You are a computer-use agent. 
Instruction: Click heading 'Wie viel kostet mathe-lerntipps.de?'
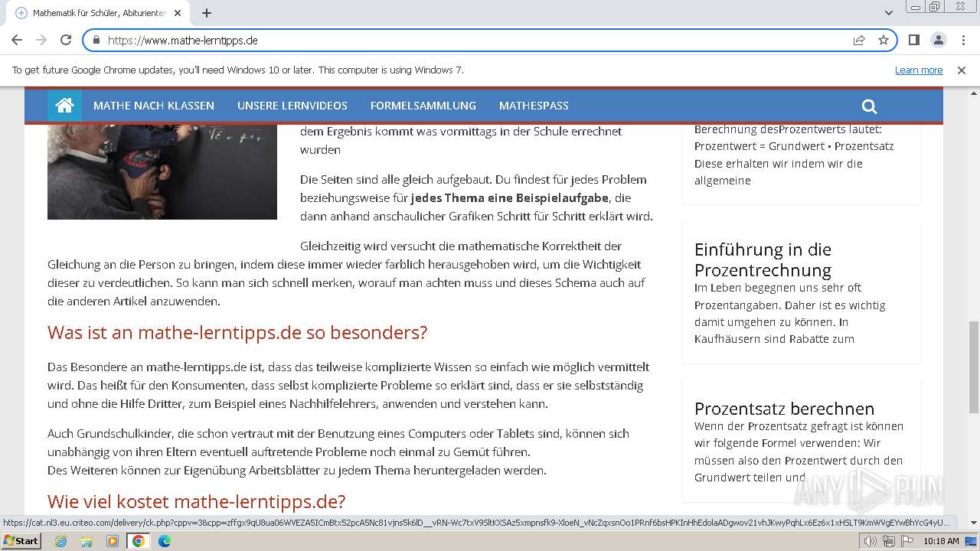pos(197,501)
